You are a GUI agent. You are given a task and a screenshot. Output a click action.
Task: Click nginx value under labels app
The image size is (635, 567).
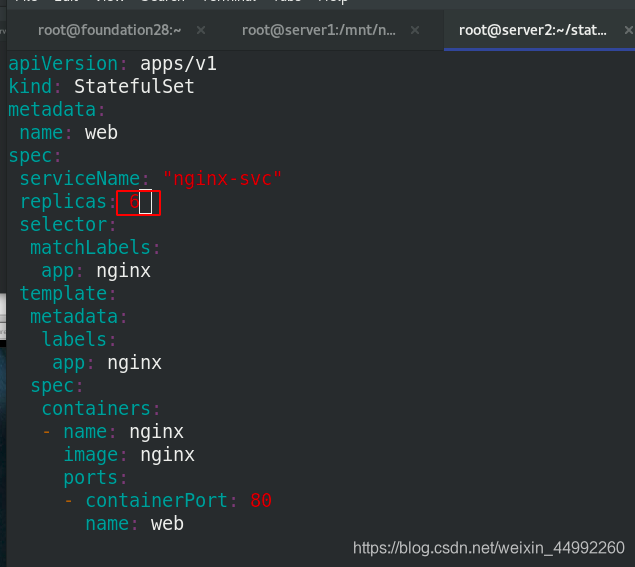[134, 363]
